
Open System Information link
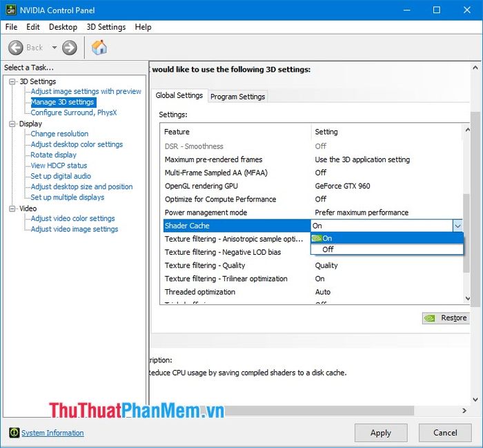[x=52, y=433]
